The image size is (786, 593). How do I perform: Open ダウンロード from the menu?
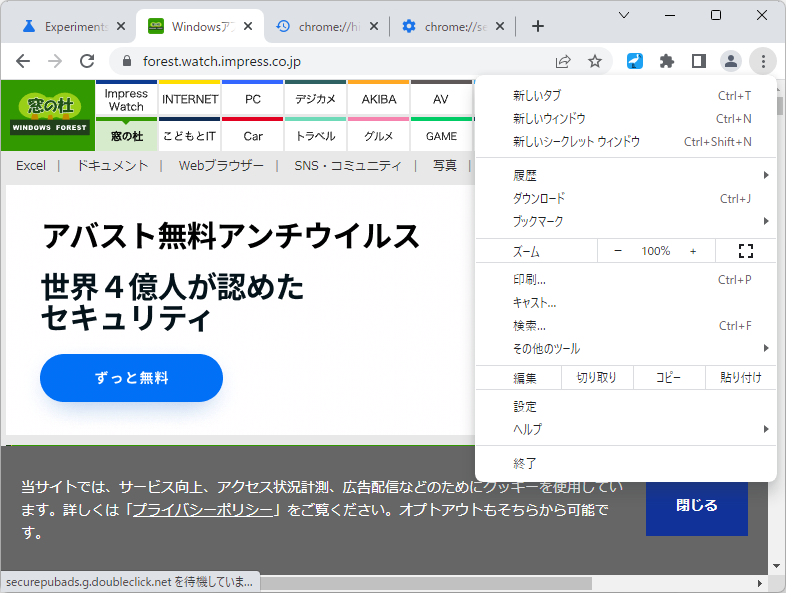click(x=626, y=198)
